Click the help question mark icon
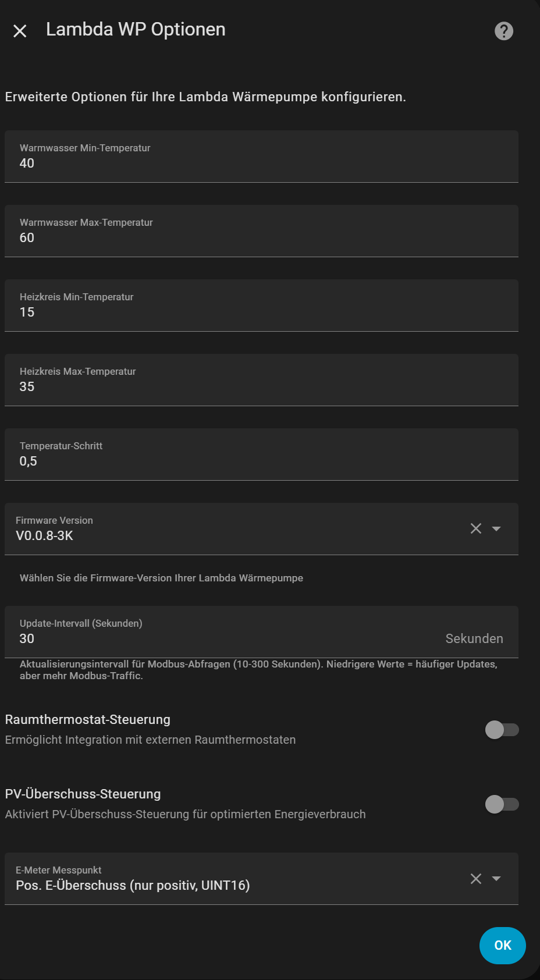Screen dimensions: 540x980 click(x=503, y=31)
